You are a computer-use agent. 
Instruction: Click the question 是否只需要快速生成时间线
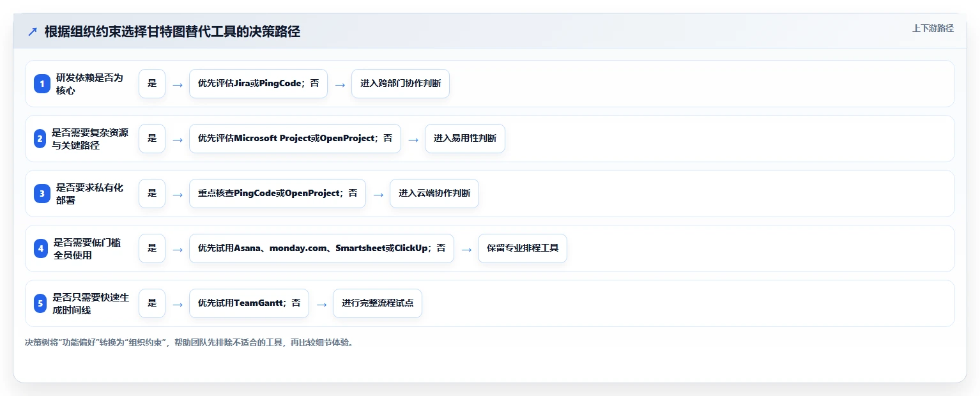point(91,303)
